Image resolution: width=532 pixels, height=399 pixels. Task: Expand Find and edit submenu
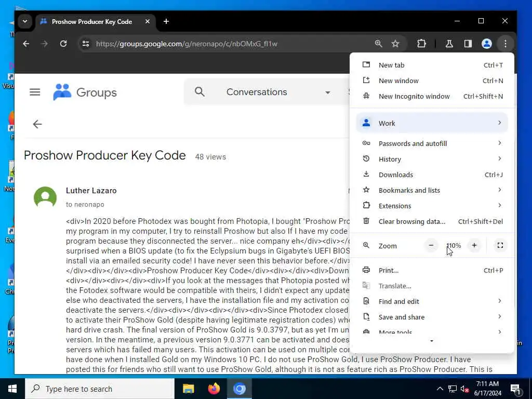432,302
